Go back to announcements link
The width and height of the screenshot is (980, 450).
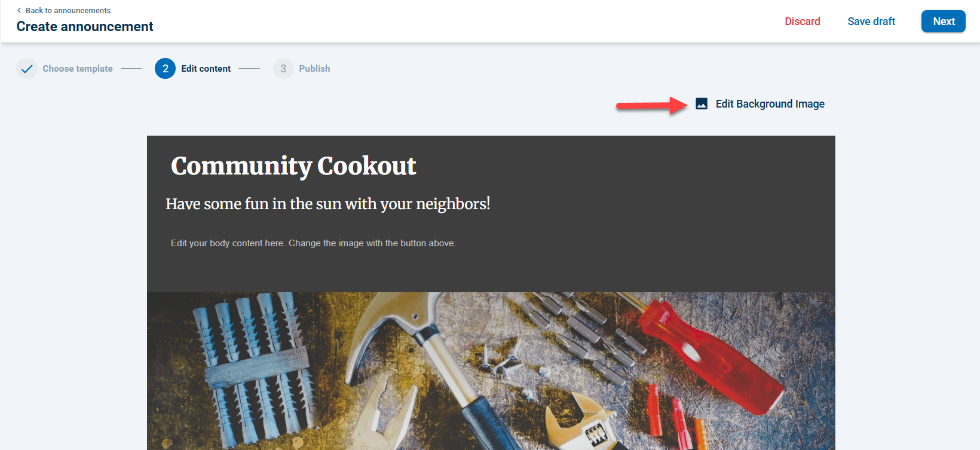[68, 10]
